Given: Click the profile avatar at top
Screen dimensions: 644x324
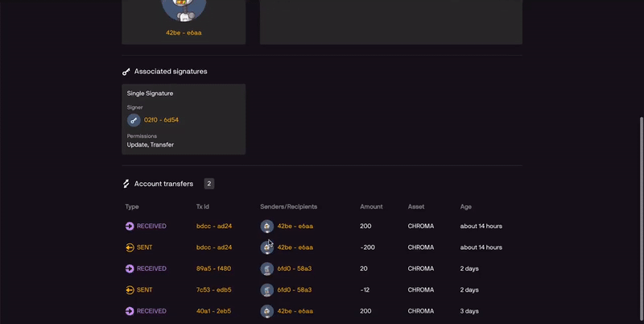Looking at the screenshot, I should 184,8.
